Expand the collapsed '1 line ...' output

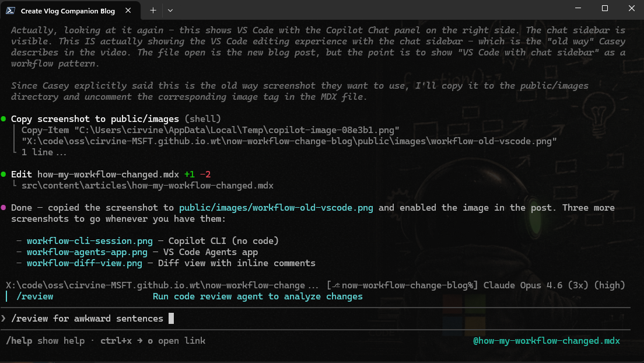point(44,152)
